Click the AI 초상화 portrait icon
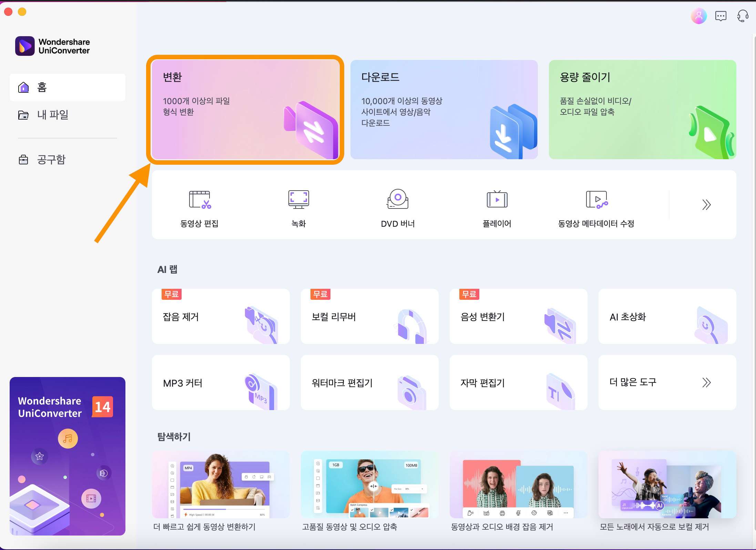This screenshot has width=756, height=550. 711,325
